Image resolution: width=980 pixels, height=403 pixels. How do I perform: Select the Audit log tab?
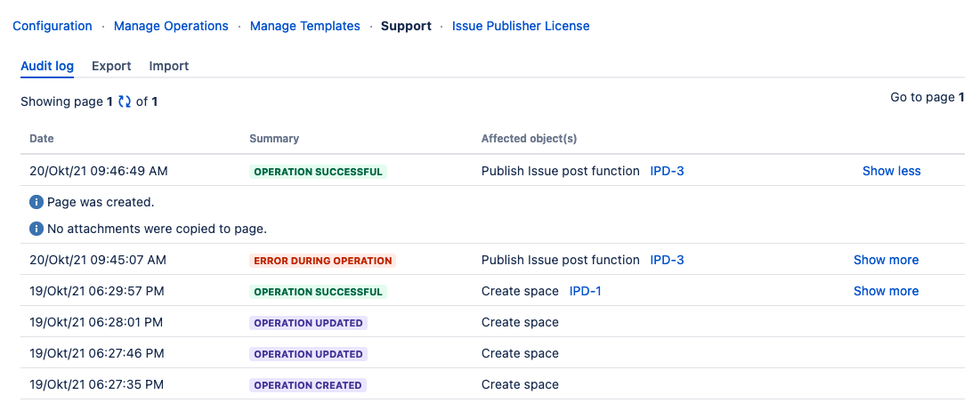[47, 66]
